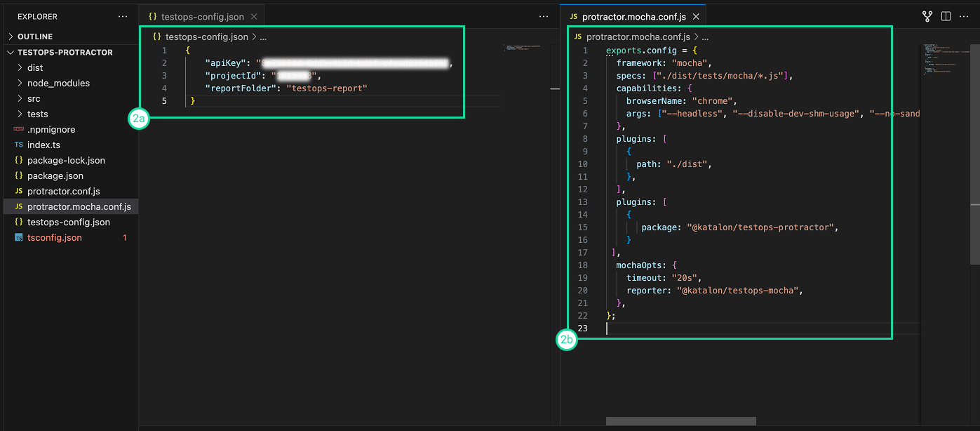Expand the node_modules folder
Viewport: 980px width, 431px height.
tap(58, 83)
